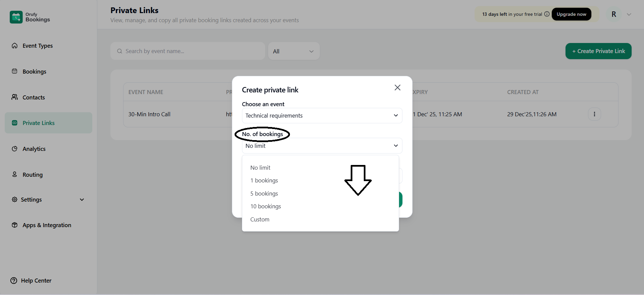This screenshot has height=295, width=644.
Task: Focus the Search by event name field
Action: (188, 51)
